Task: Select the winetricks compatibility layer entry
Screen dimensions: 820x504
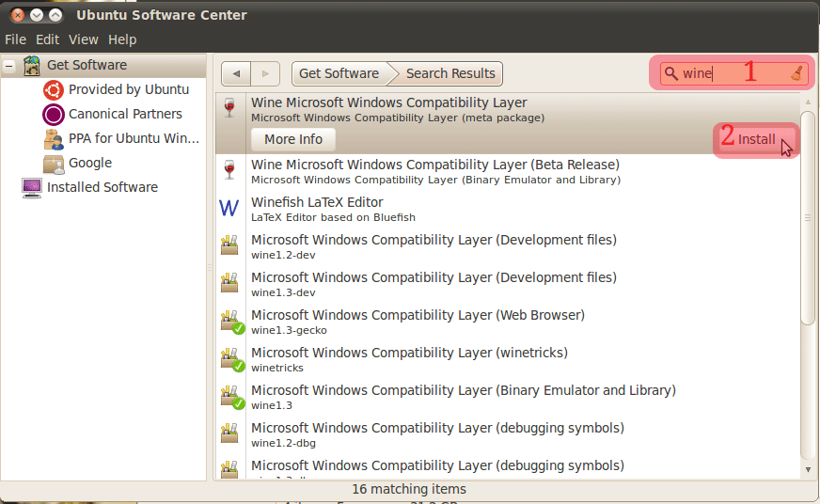Action: (x=507, y=360)
